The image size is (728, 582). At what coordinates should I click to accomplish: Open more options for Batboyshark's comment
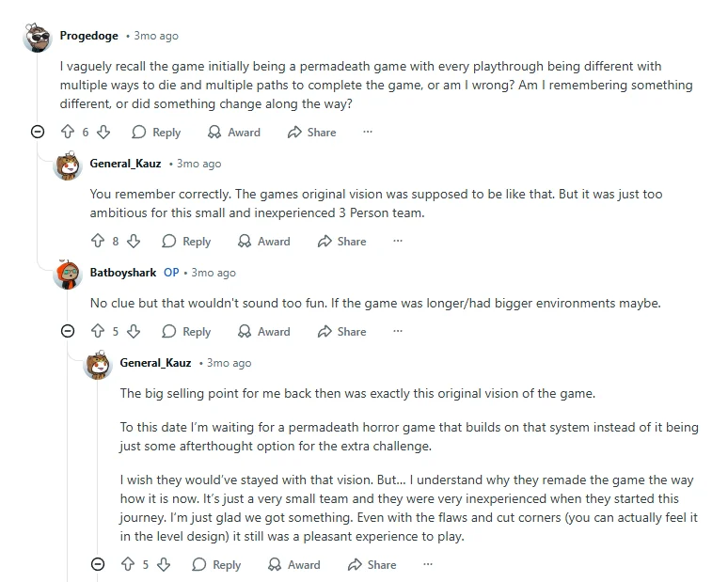(398, 331)
